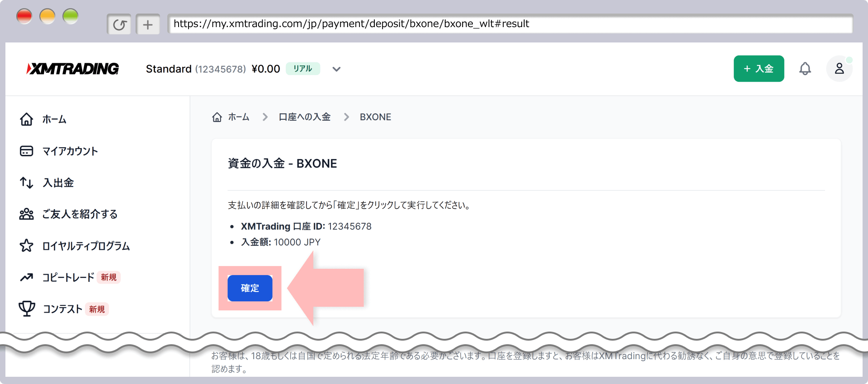Click the browser reload button

click(x=119, y=24)
